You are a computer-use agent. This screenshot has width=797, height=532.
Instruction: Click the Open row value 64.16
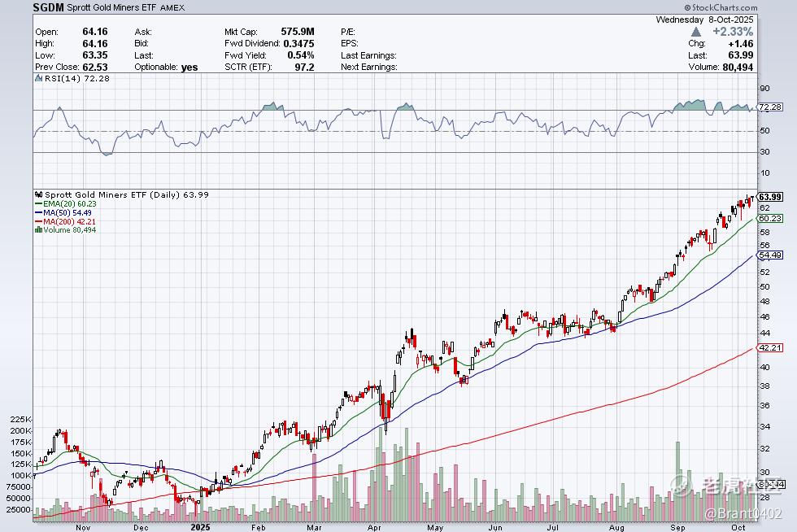(95, 32)
